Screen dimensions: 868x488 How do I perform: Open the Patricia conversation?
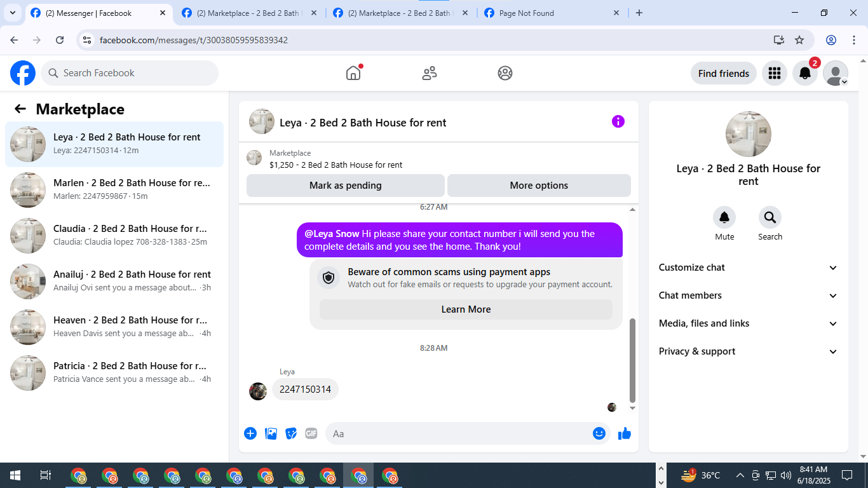(x=114, y=373)
